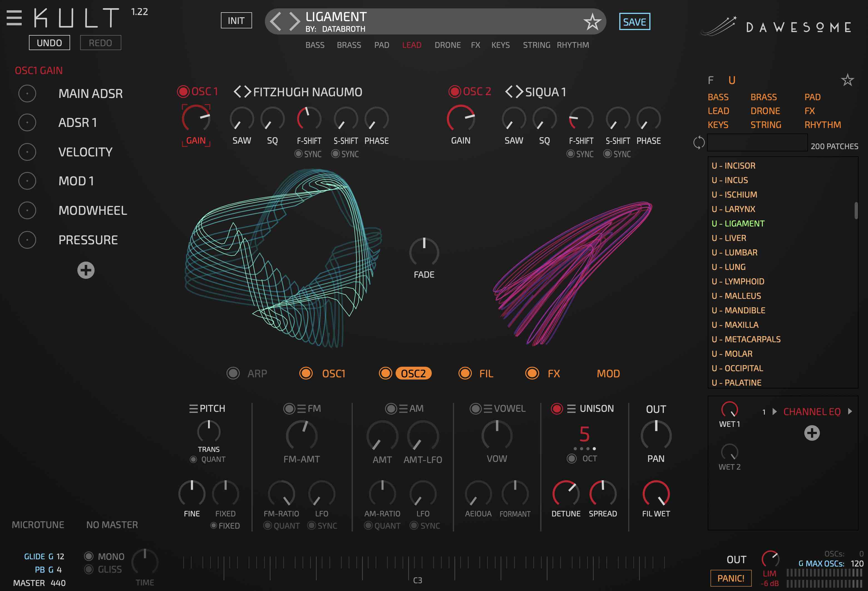Click the patch search input field
This screenshot has width=868, height=591.
(757, 143)
